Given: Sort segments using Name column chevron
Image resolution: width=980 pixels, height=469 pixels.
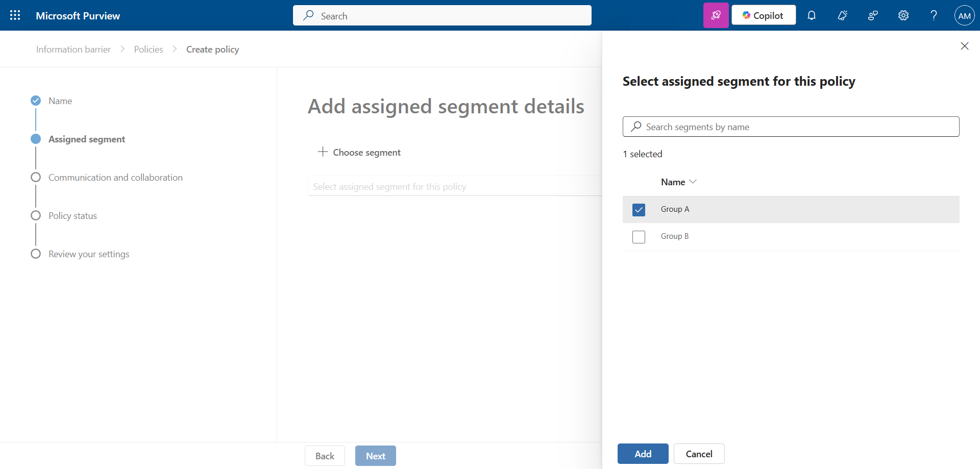Looking at the screenshot, I should point(693,182).
